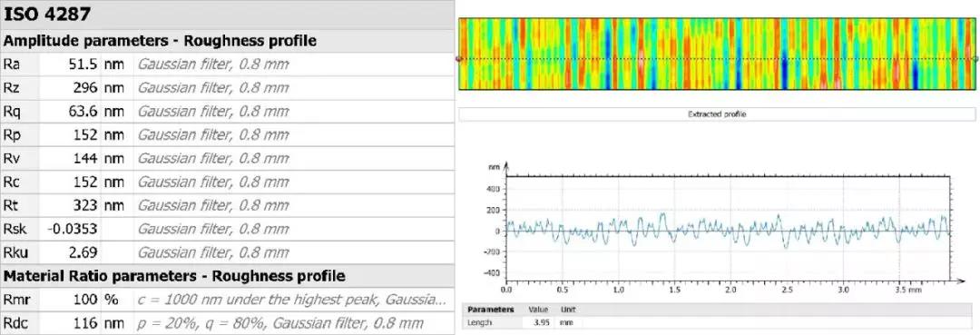Select the Rc parameter row label
The width and height of the screenshot is (980, 335).
[x=12, y=182]
